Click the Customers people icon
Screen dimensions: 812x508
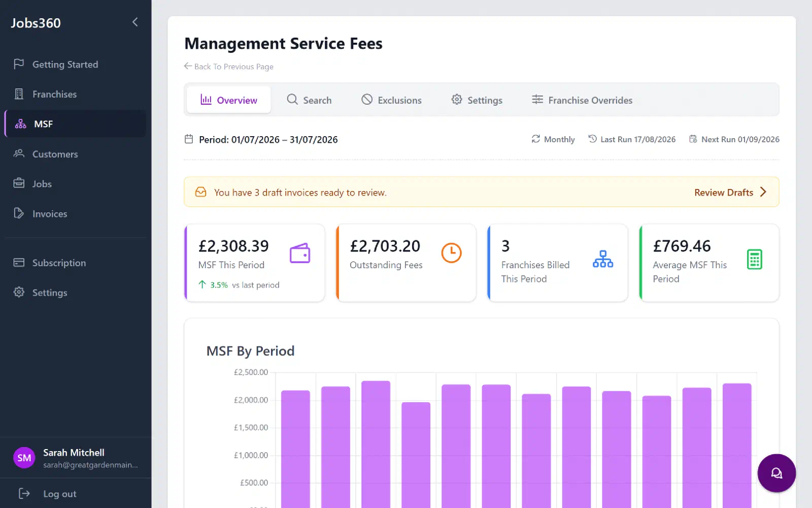(x=19, y=153)
